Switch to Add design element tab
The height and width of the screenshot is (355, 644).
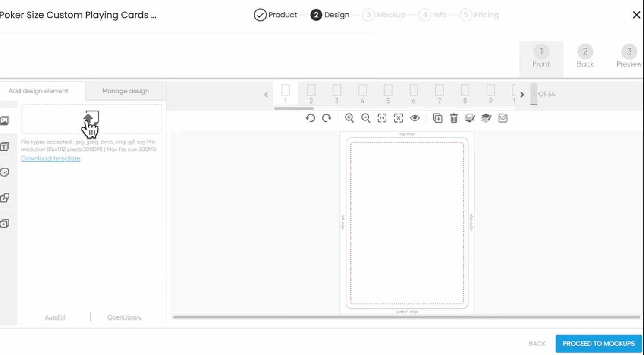[42, 91]
